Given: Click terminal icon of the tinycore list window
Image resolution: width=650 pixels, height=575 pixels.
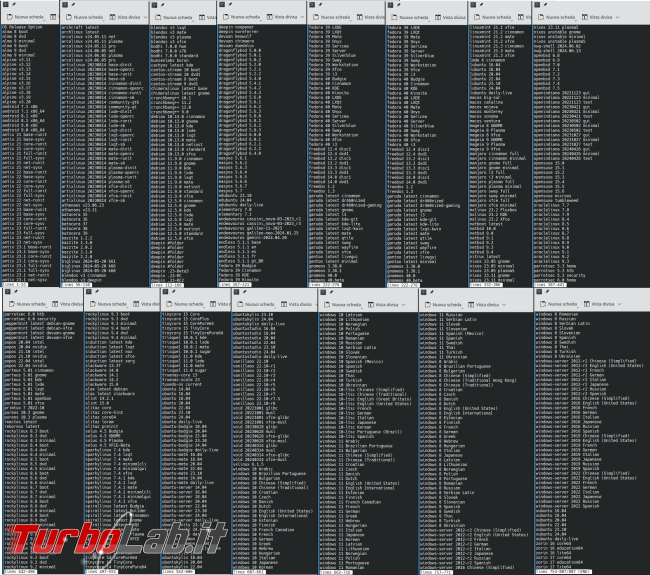Looking at the screenshot, I should (x=165, y=292).
